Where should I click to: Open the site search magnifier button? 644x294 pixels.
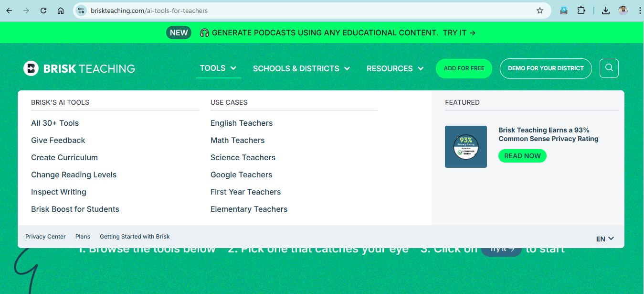coord(609,68)
